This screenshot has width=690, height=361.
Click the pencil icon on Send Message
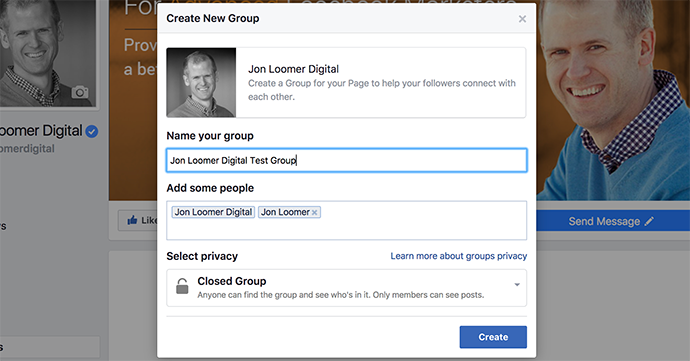(649, 221)
